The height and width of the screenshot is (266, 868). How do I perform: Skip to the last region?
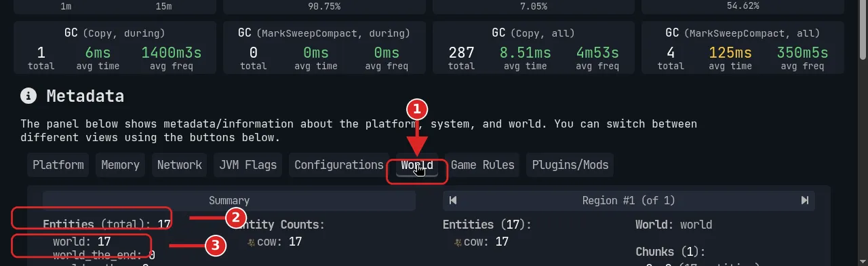[x=805, y=200]
